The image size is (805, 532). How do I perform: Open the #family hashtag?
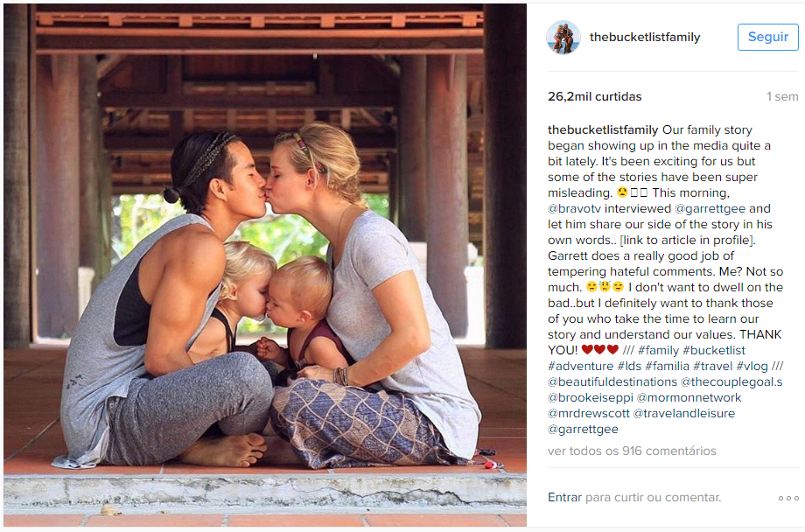pos(658,350)
